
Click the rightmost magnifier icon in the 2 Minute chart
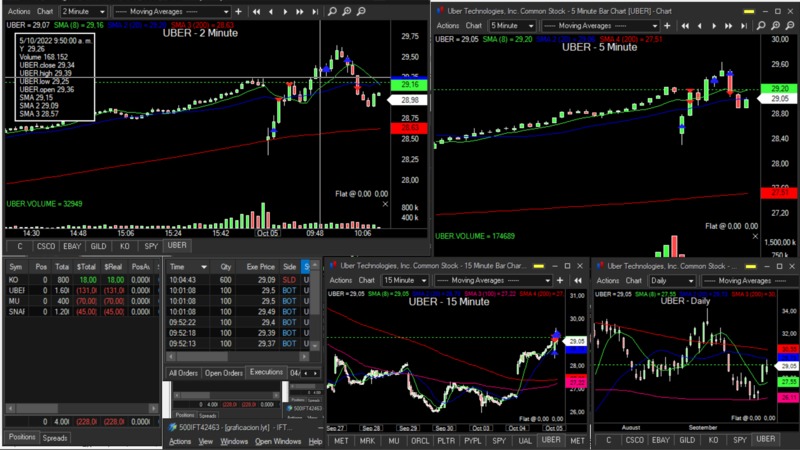[x=360, y=11]
